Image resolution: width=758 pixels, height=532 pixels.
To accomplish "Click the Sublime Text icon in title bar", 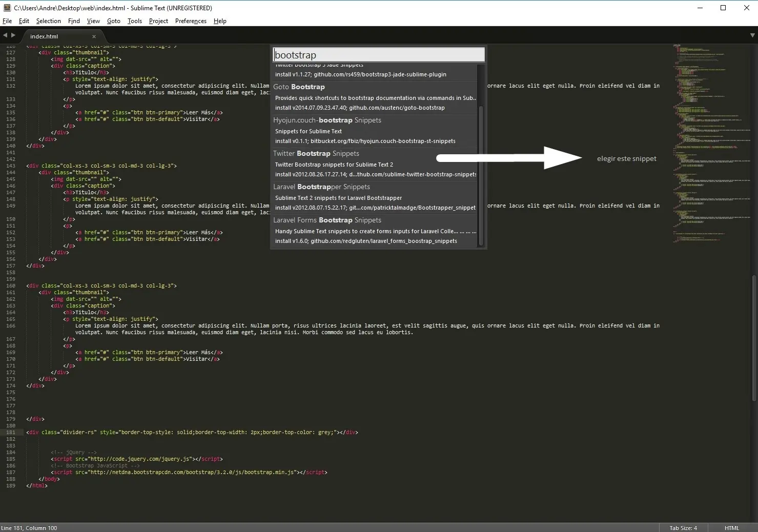I will (x=7, y=8).
